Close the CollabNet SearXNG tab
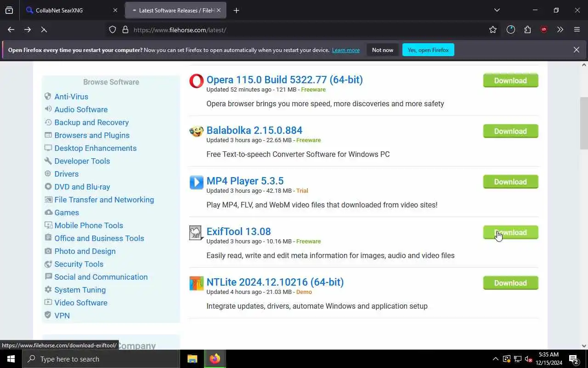The width and height of the screenshot is (588, 368). click(x=115, y=10)
